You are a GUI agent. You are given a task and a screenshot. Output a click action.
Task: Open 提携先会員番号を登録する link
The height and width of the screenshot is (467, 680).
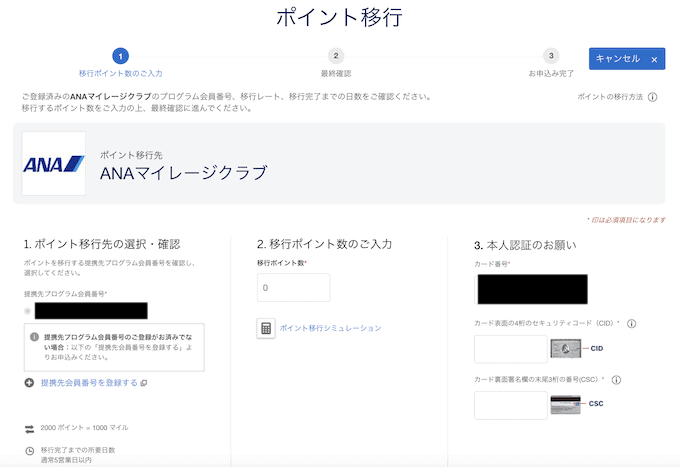89,382
